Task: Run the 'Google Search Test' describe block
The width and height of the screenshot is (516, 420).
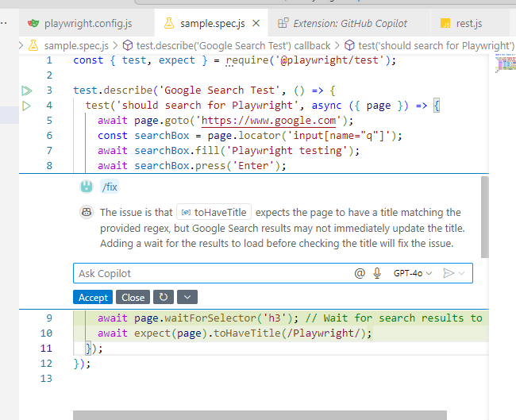Action: click(27, 91)
